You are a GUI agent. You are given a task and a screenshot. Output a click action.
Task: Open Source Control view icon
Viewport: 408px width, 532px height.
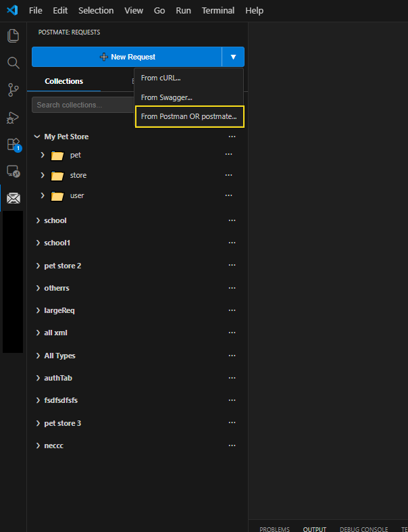[14, 90]
